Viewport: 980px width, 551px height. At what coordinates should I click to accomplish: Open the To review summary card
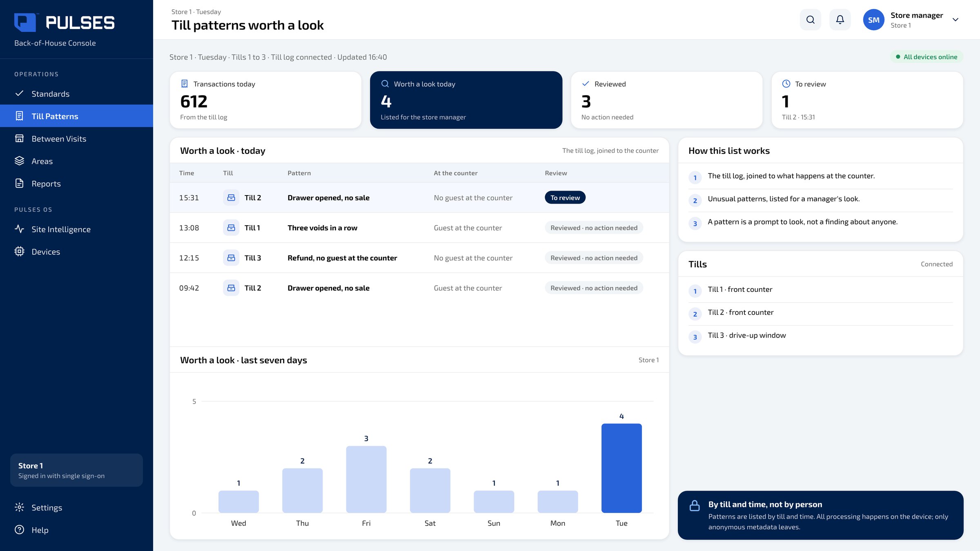pyautogui.click(x=867, y=100)
